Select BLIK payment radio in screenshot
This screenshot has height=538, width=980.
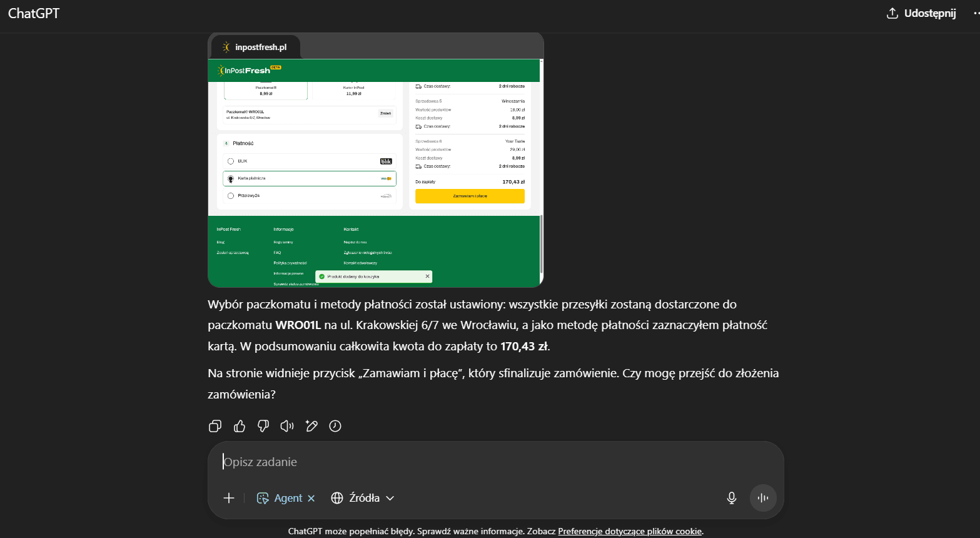tap(231, 161)
